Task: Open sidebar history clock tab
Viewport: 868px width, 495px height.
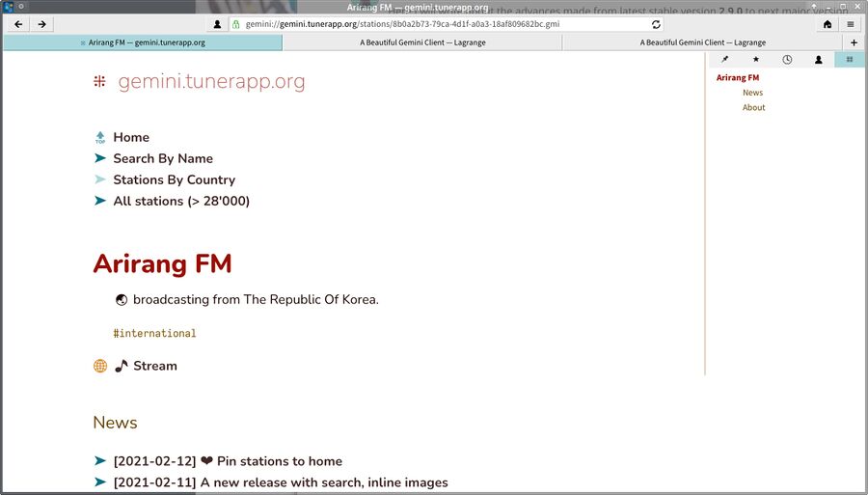Action: pyautogui.click(x=787, y=59)
